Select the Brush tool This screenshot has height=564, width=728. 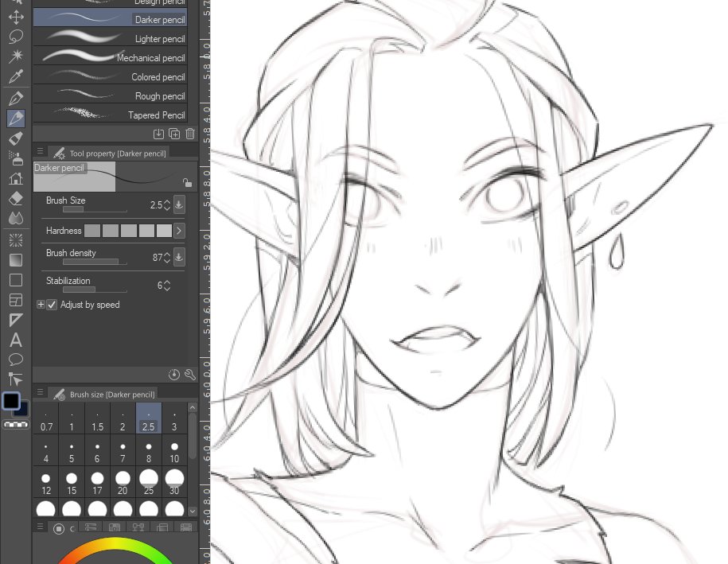pyautogui.click(x=16, y=138)
